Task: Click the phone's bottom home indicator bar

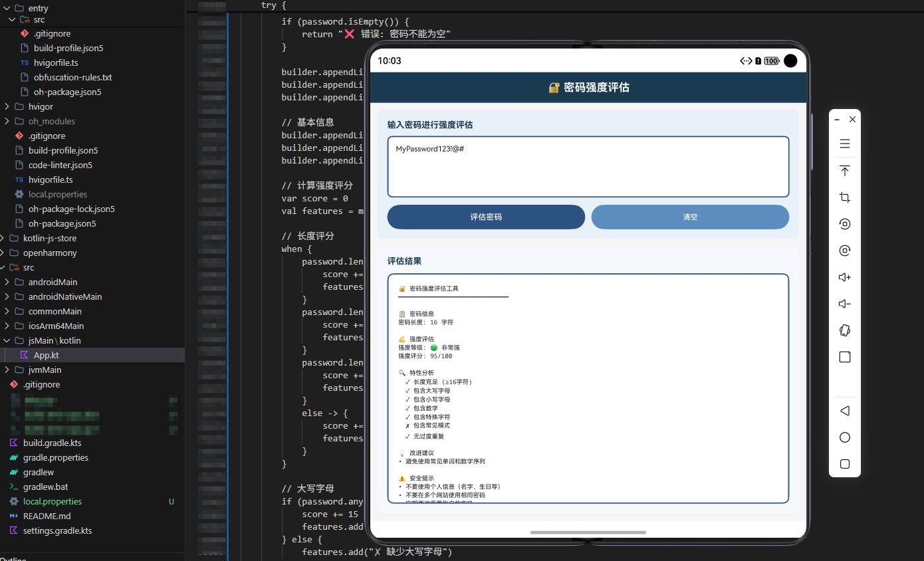Action: point(588,532)
